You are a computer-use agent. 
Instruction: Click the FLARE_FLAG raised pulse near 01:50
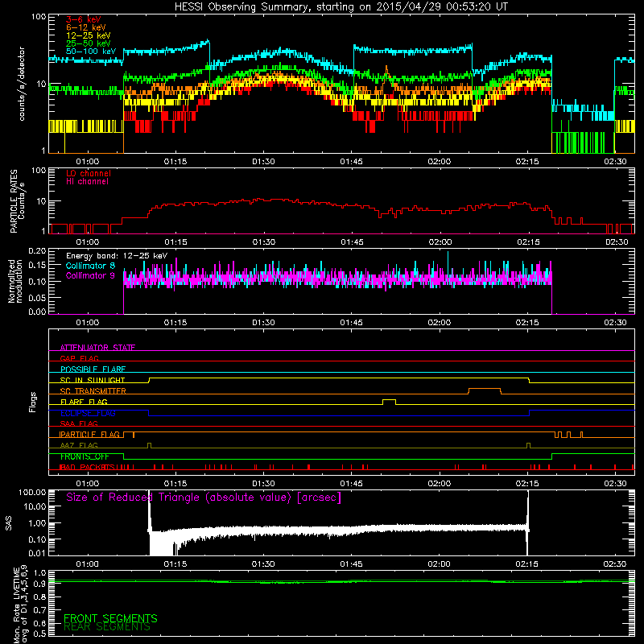tap(389, 402)
